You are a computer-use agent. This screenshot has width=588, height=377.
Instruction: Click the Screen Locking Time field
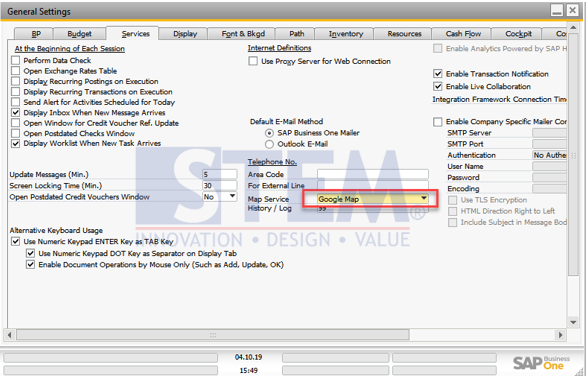(219, 186)
